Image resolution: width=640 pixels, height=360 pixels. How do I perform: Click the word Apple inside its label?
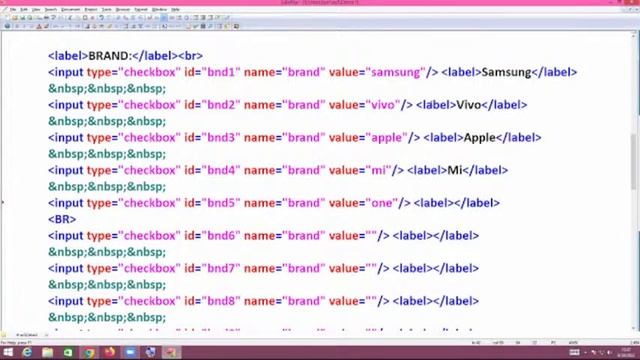[480, 138]
